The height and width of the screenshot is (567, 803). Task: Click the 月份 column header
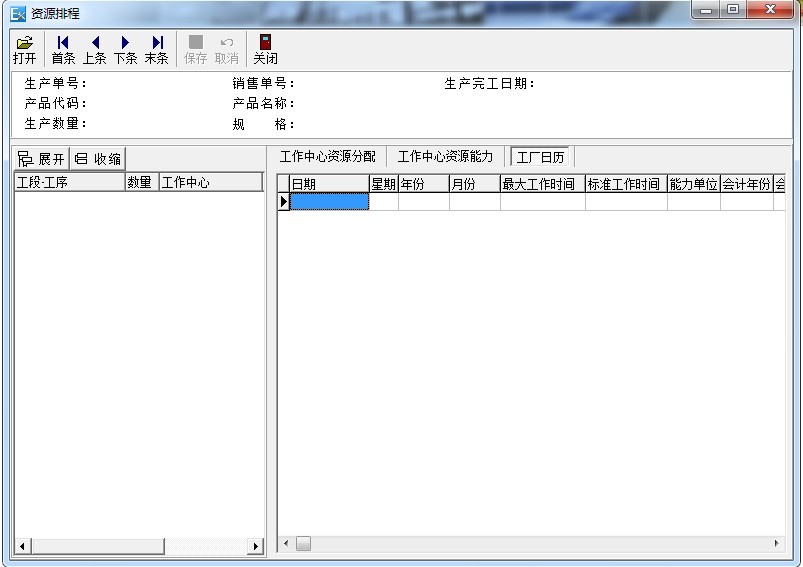click(x=475, y=184)
